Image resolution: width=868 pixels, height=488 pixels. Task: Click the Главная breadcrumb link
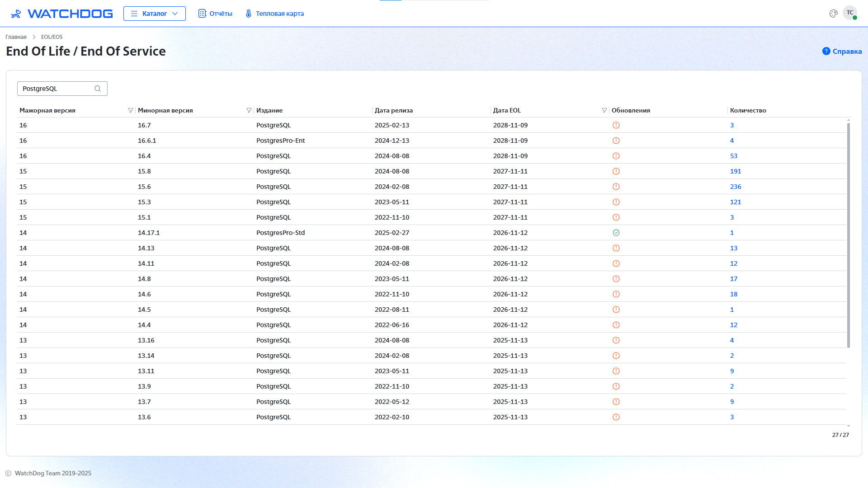pyautogui.click(x=16, y=37)
